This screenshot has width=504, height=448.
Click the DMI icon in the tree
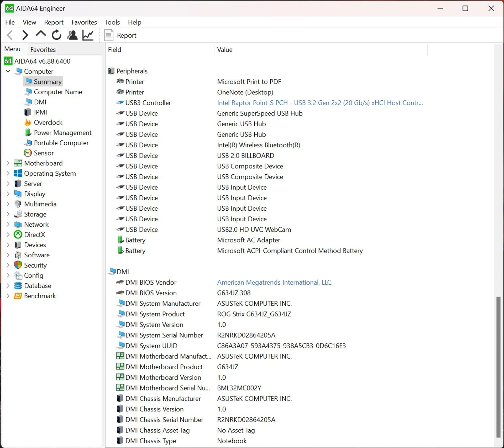pos(28,102)
